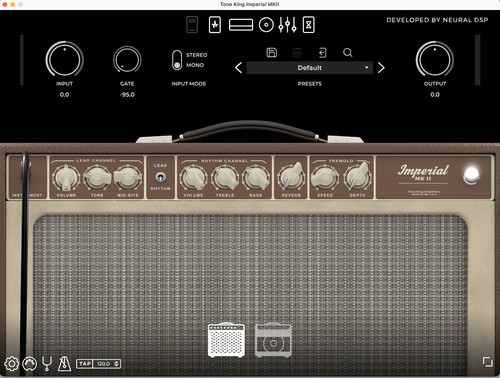
Task: Click the yellow minimize window button
Action: tap(13, 4)
